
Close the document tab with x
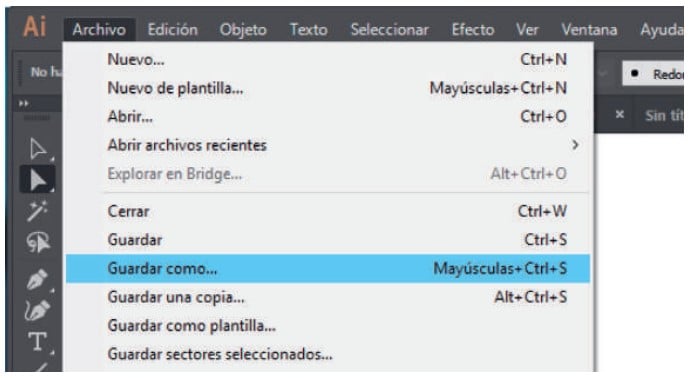click(620, 115)
